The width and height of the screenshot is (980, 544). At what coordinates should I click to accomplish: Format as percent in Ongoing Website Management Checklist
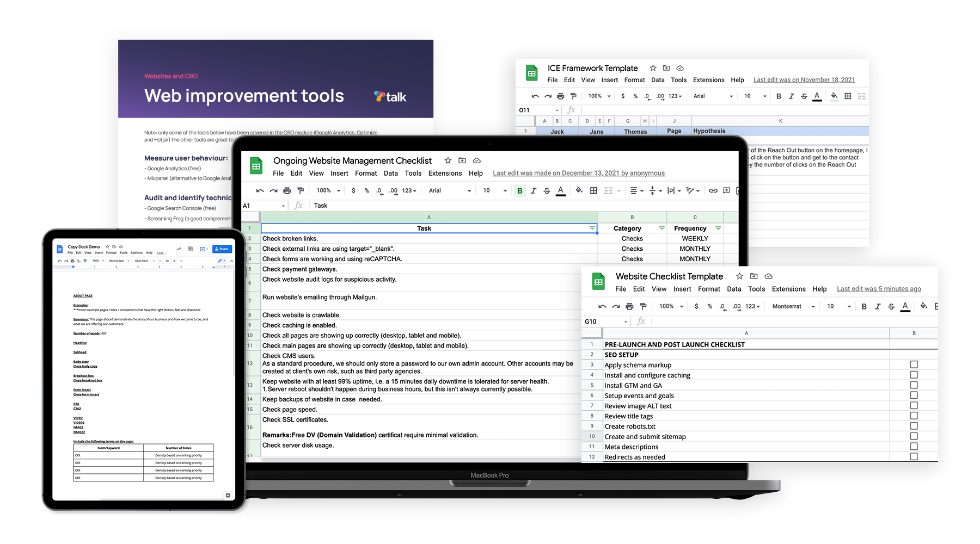point(367,191)
